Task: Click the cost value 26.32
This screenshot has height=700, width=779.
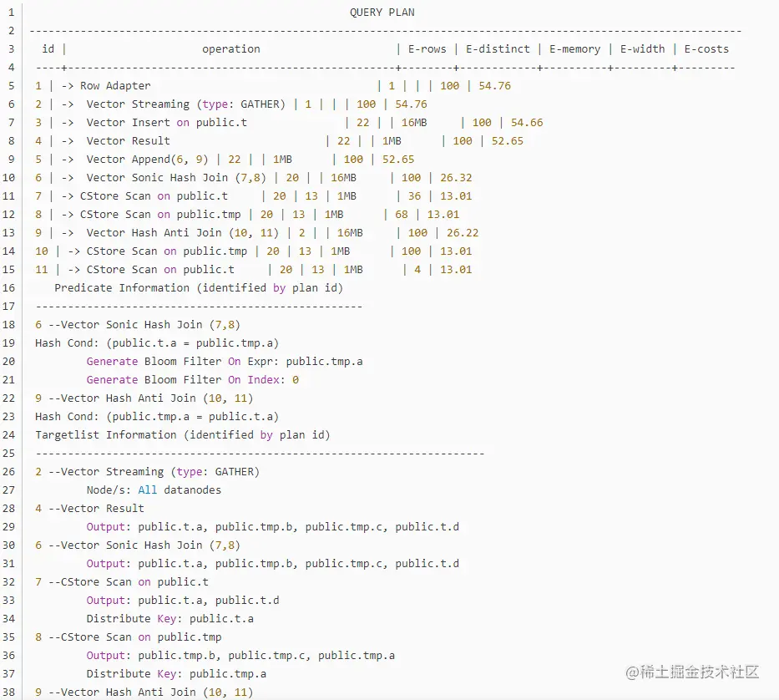Action: click(x=456, y=178)
